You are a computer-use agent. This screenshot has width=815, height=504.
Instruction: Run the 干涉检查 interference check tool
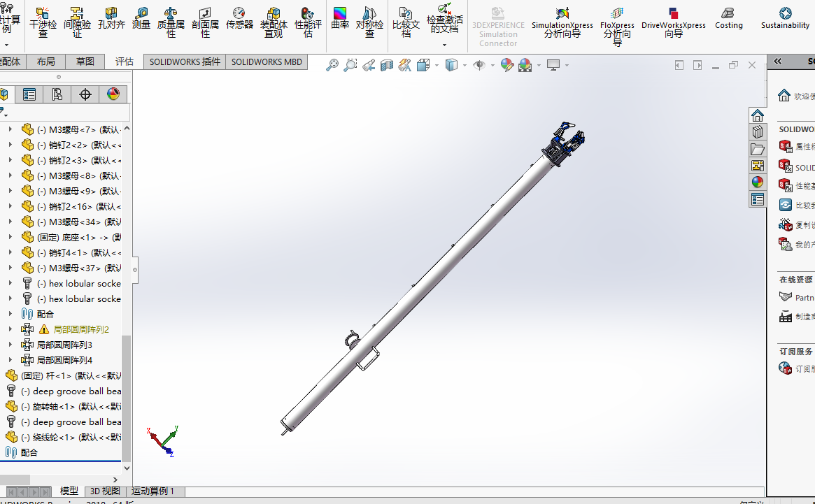[43, 22]
